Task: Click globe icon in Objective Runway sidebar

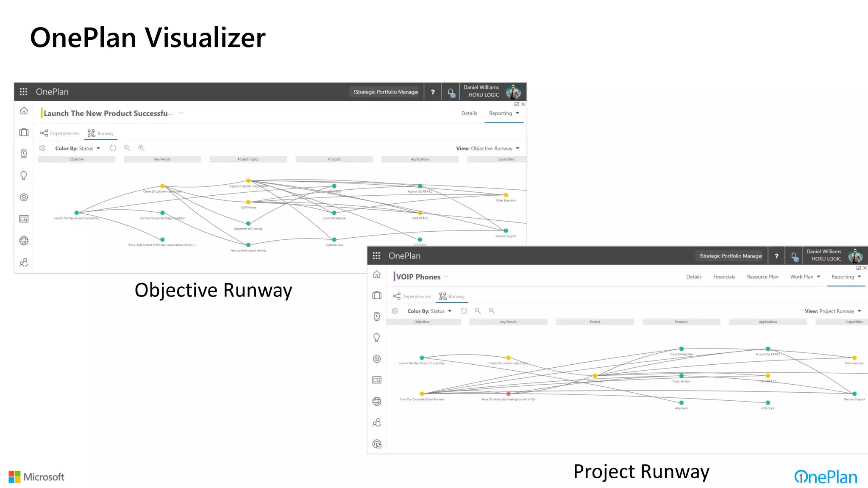Action: (x=24, y=241)
